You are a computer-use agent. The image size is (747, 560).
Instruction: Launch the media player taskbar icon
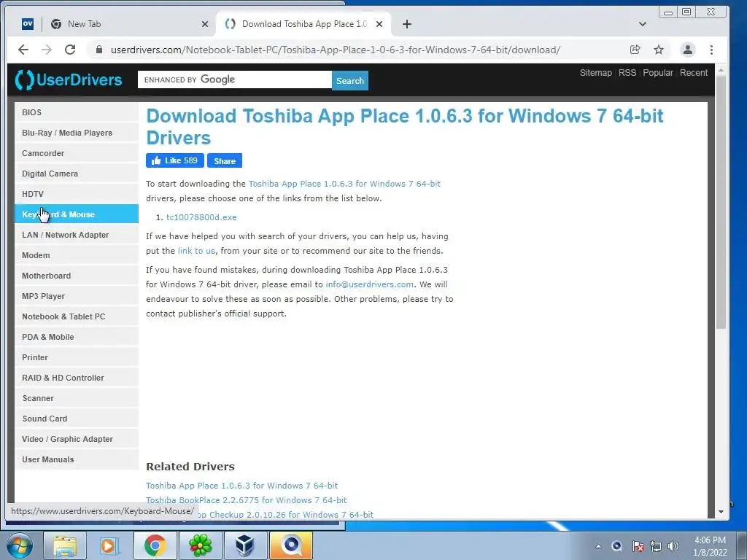click(109, 545)
